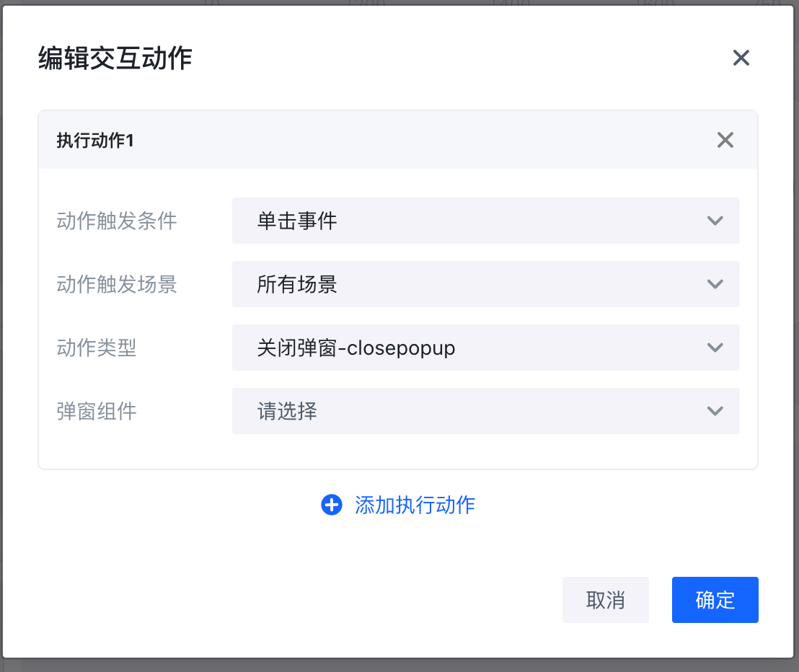Click the 编辑交互动作 dialog title
Viewport: 799px width, 672px height.
pyautogui.click(x=115, y=58)
